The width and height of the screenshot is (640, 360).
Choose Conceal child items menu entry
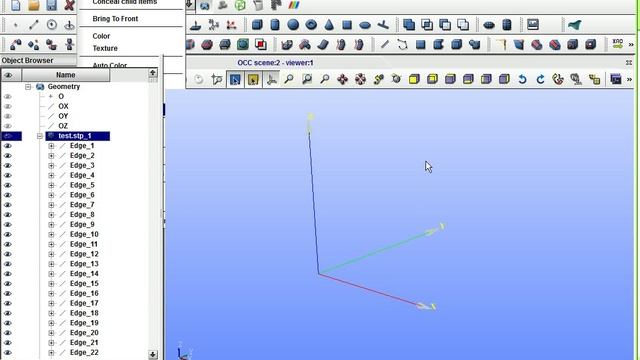tap(124, 2)
